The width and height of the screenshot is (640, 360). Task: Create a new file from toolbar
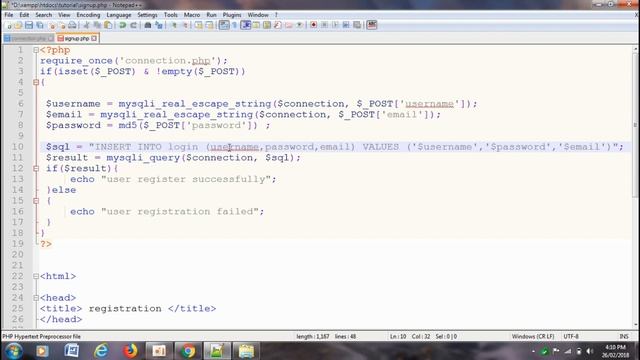point(9,25)
